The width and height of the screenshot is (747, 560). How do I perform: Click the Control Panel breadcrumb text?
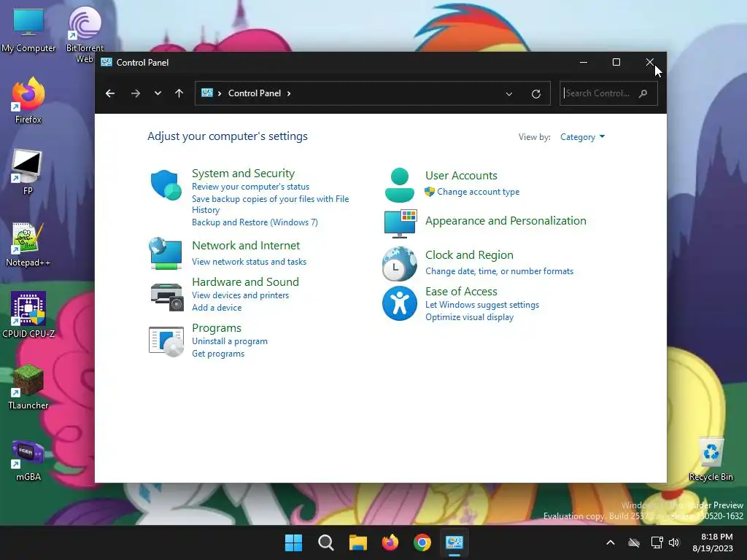255,93
